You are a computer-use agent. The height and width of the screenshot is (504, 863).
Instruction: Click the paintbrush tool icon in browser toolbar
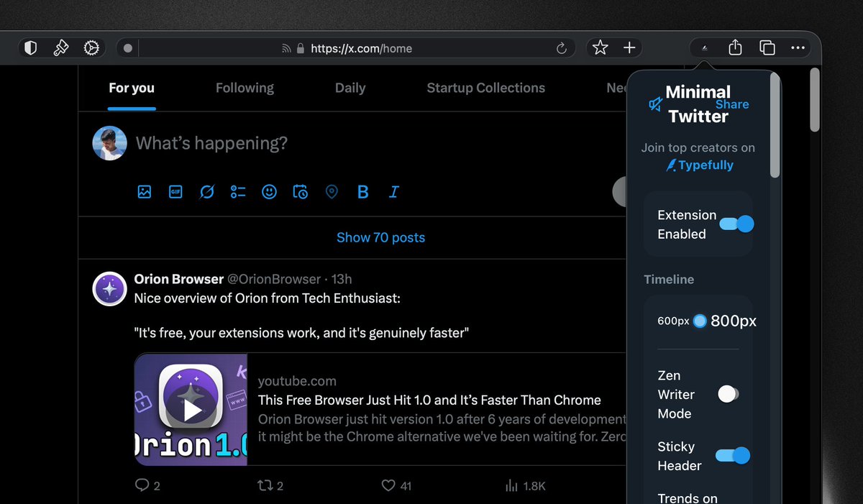tap(61, 48)
